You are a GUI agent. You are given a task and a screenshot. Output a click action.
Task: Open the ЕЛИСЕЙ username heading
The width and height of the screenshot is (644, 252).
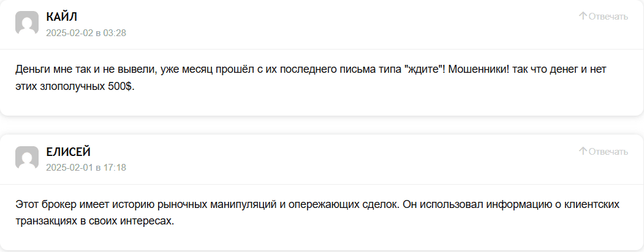(68, 152)
